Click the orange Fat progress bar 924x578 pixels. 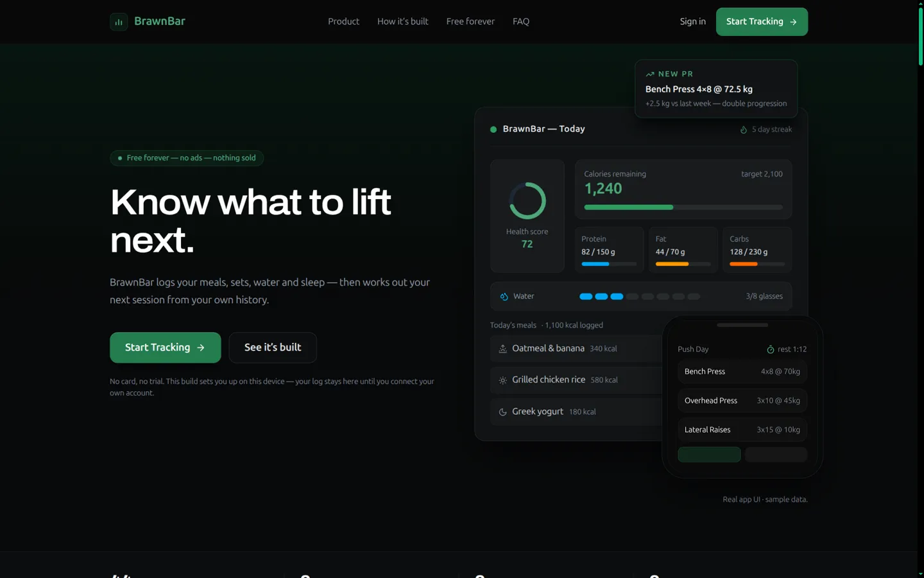pos(683,264)
